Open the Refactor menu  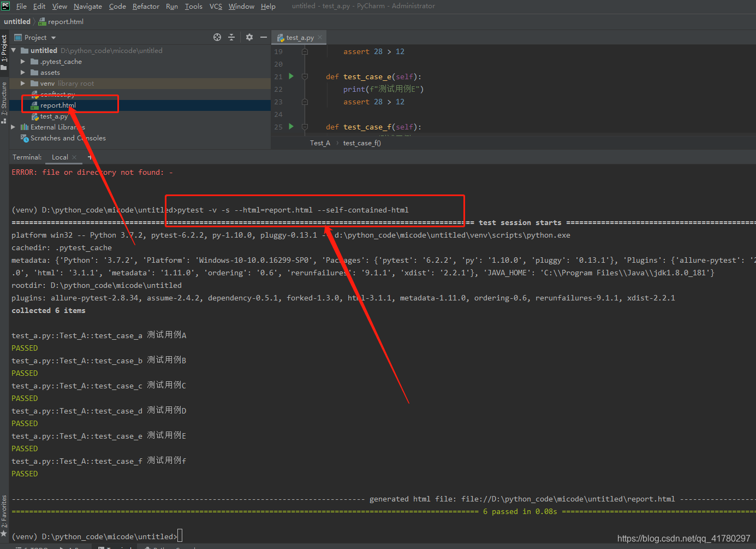146,6
